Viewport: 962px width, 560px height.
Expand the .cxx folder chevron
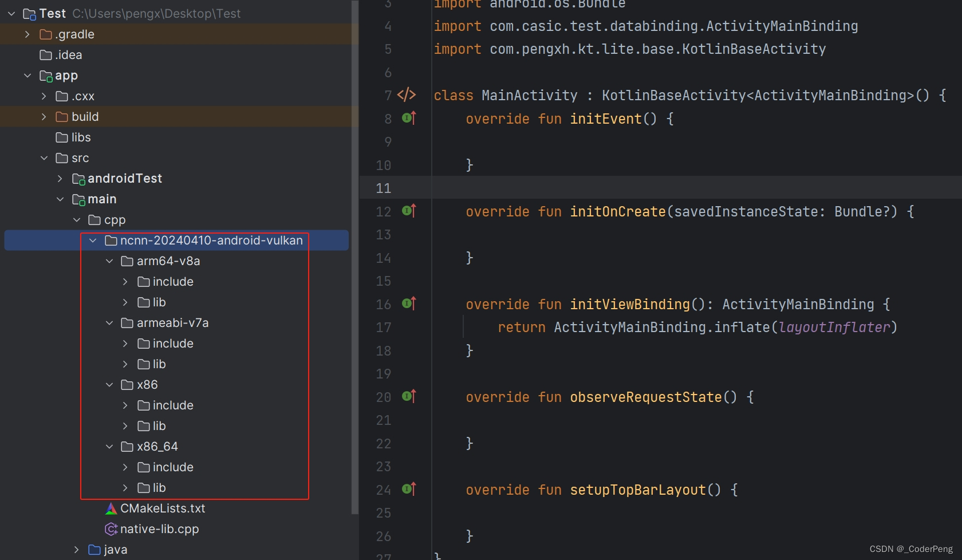[x=44, y=96]
